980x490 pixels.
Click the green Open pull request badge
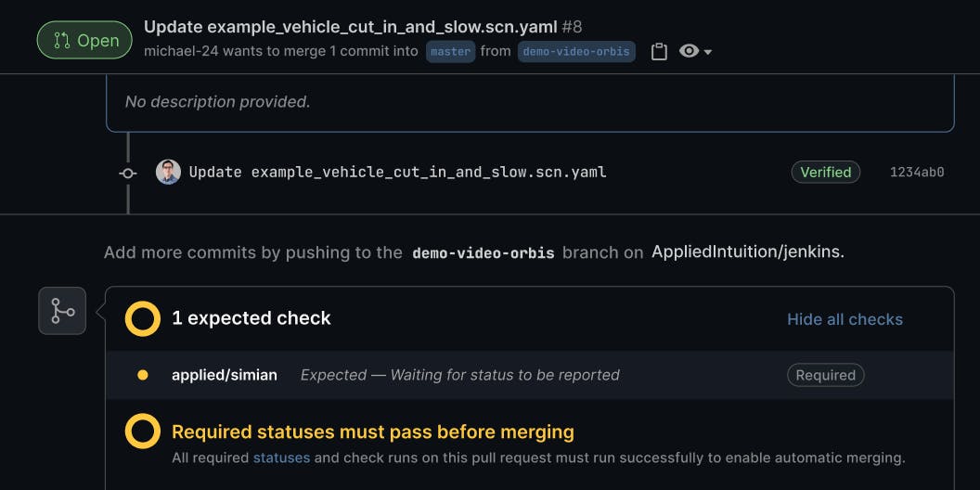point(86,40)
